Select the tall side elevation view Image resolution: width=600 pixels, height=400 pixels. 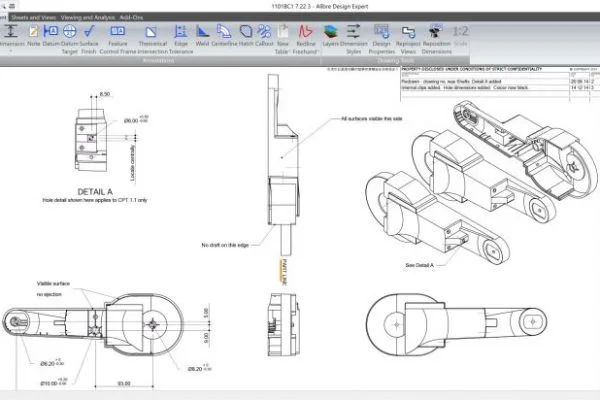tap(283, 165)
